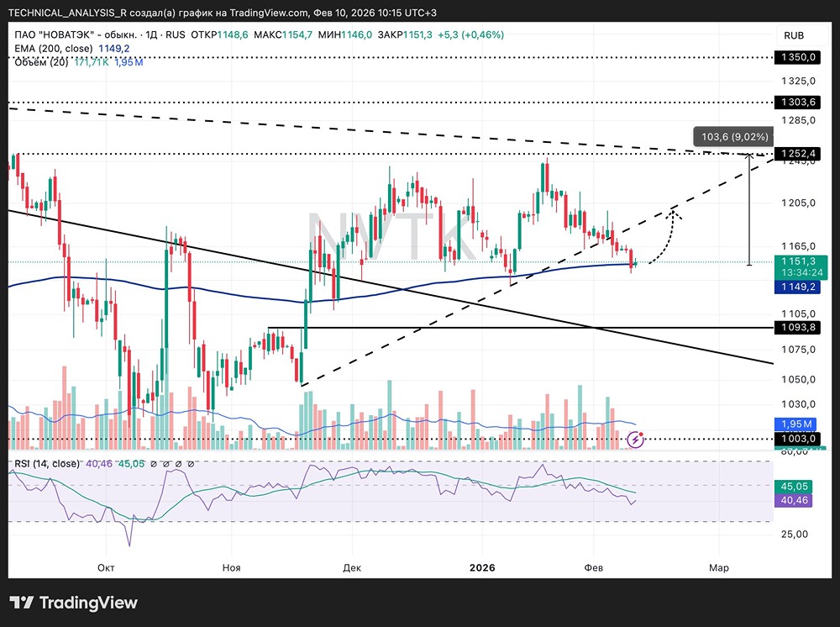
Task: Click the 1285,0 price scale tick
Action: (798, 120)
